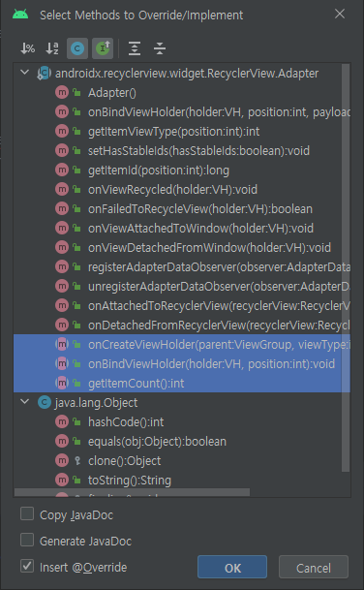Select onBindViewHolder with payloads method
This screenshot has width=364, height=590.
182,111
